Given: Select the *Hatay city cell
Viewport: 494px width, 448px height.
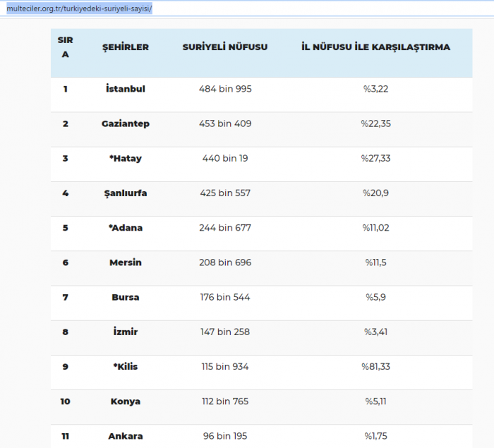Looking at the screenshot, I should coord(126,158).
